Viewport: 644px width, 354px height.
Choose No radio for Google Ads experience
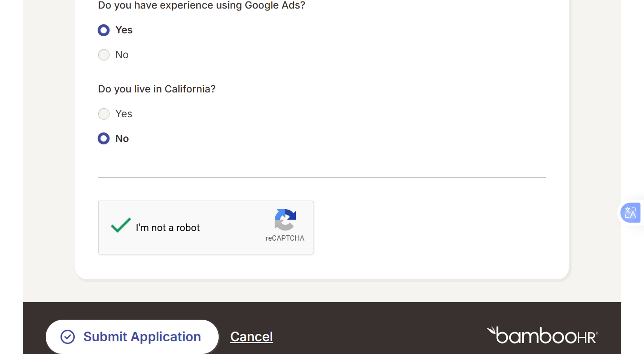104,55
